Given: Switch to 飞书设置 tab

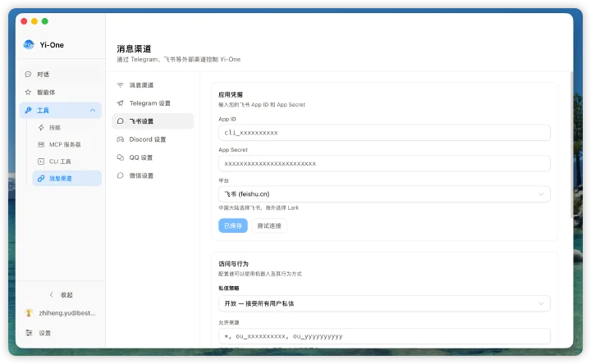Looking at the screenshot, I should pyautogui.click(x=153, y=121).
